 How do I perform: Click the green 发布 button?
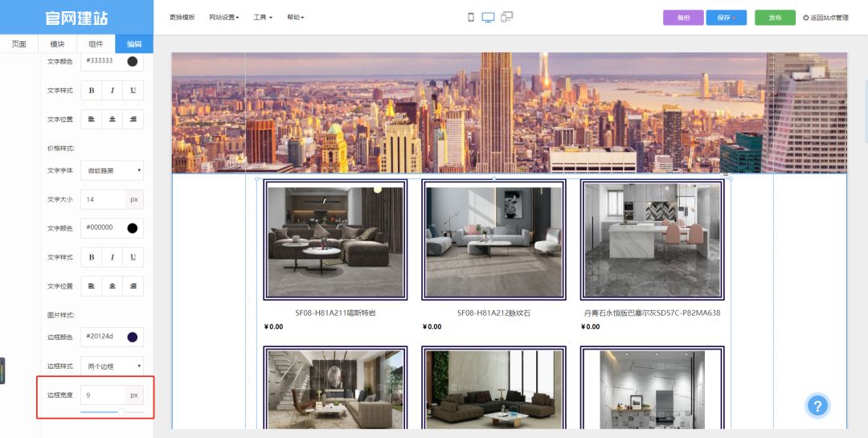click(x=775, y=18)
